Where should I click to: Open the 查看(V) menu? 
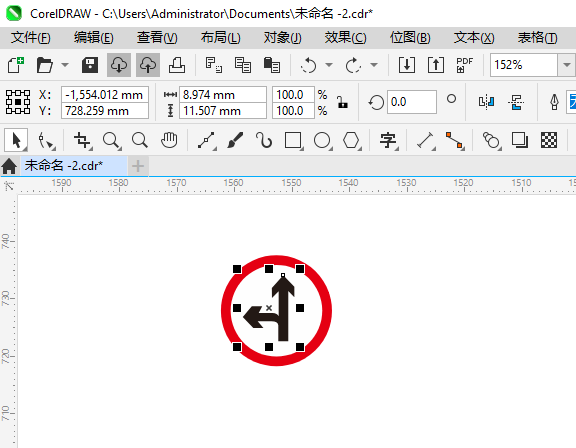[157, 37]
